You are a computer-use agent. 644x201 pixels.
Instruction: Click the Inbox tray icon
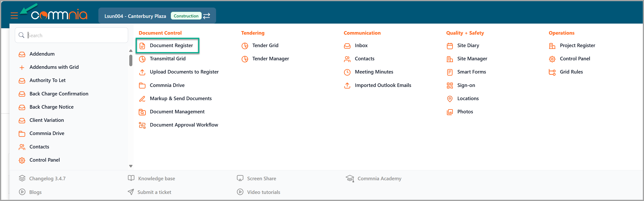tap(347, 46)
